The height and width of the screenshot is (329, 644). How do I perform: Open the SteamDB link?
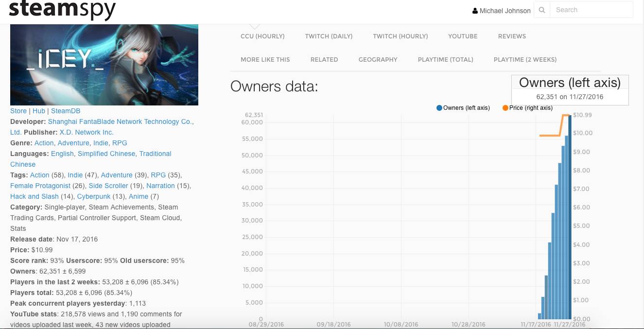point(66,111)
